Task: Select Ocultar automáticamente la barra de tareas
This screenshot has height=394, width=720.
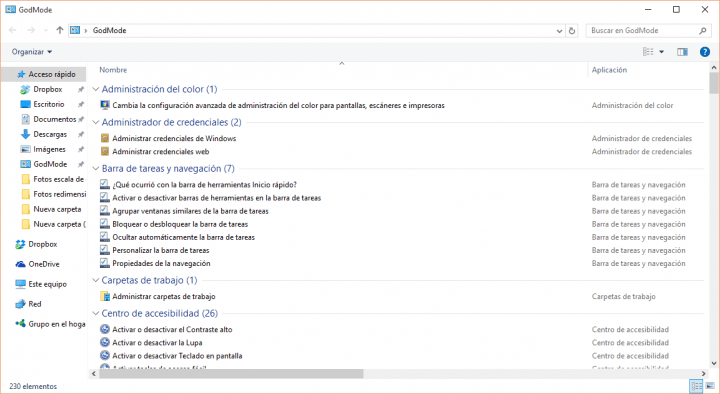Action: [184, 237]
